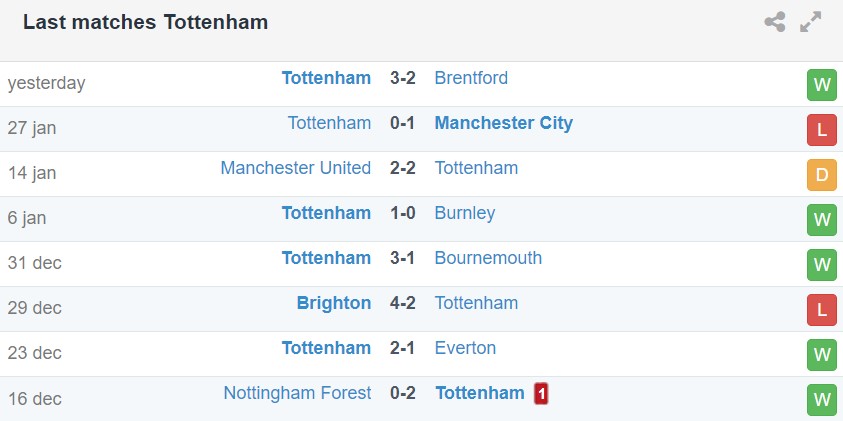Click the W badge for Burnley match
The width and height of the screenshot is (843, 421).
point(821,220)
